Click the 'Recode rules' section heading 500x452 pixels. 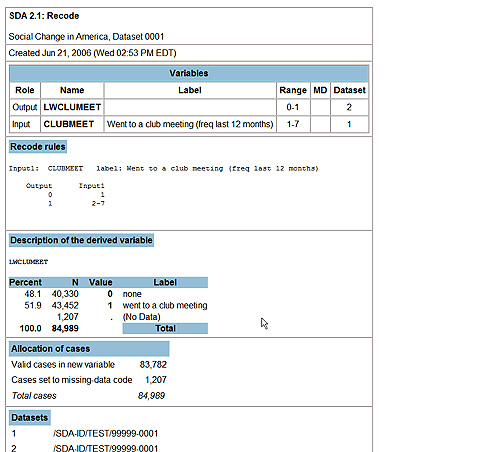point(38,147)
